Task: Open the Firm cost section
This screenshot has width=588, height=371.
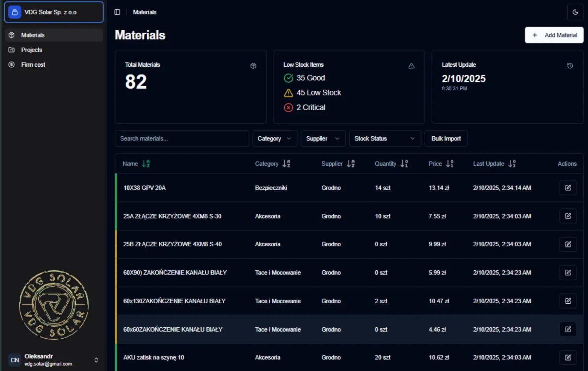Action: (x=34, y=64)
